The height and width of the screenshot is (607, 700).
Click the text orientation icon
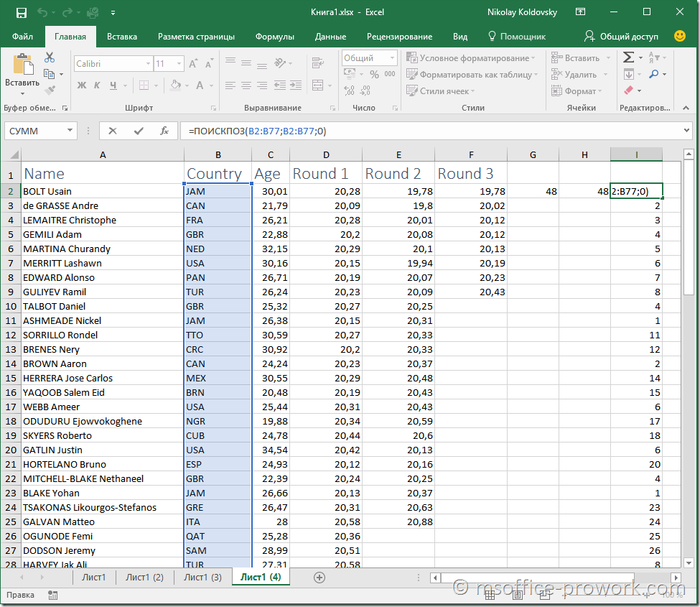click(280, 63)
